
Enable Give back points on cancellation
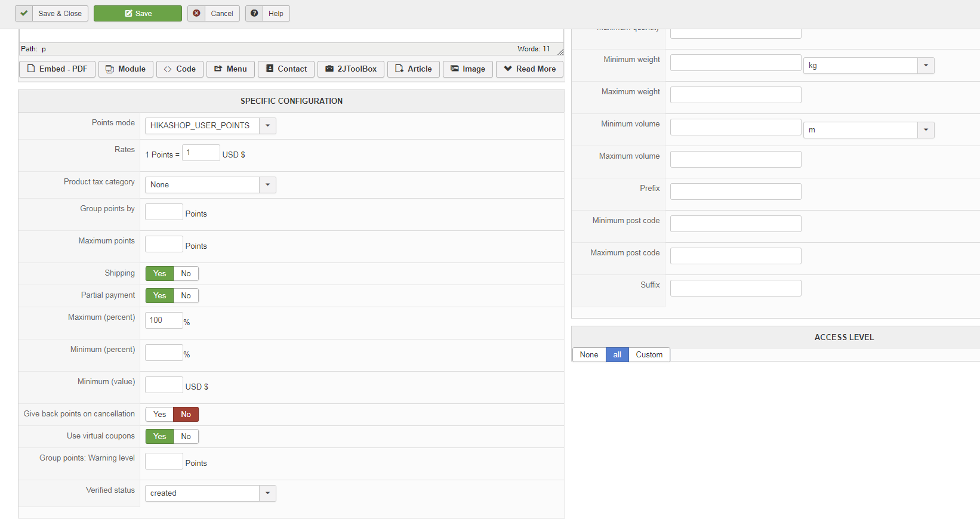click(159, 415)
